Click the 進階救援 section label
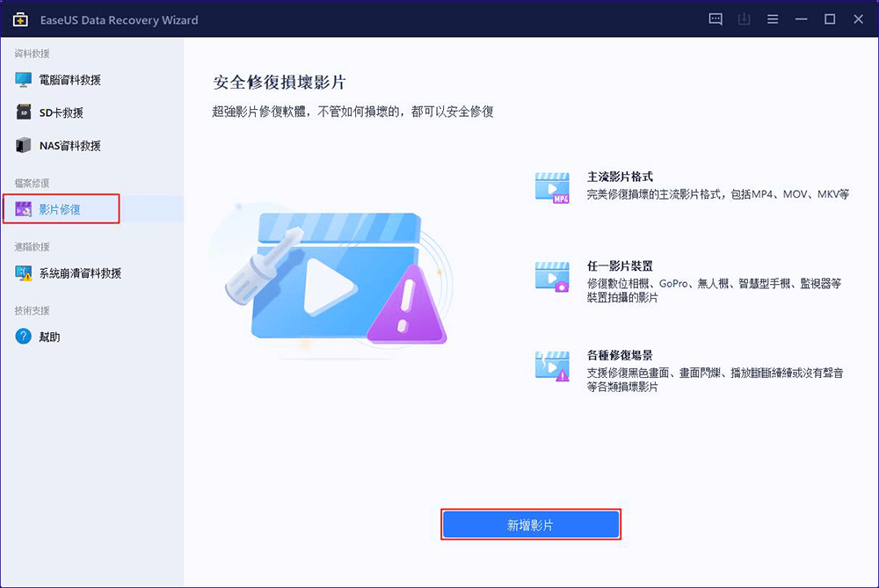This screenshot has height=588, width=879. (x=32, y=247)
